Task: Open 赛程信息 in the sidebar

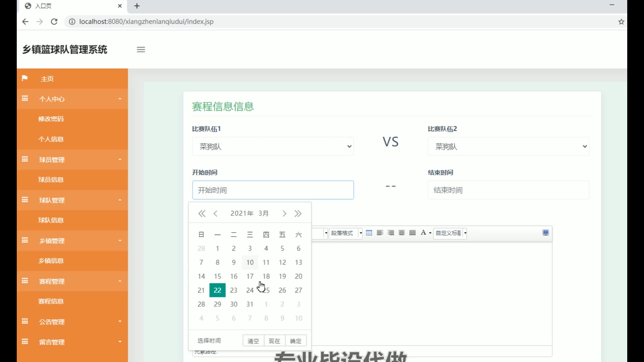Action: click(51, 301)
